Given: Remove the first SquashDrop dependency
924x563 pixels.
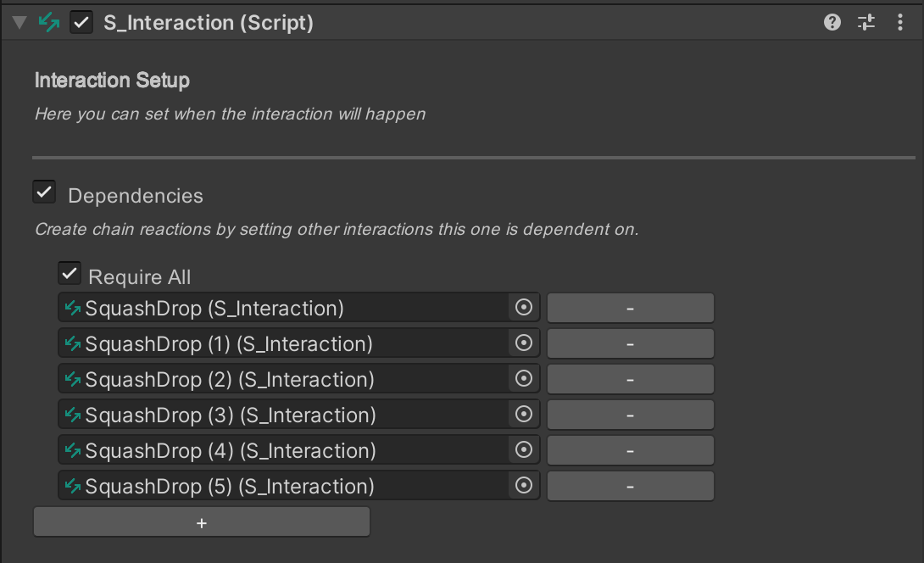Looking at the screenshot, I should tap(630, 308).
